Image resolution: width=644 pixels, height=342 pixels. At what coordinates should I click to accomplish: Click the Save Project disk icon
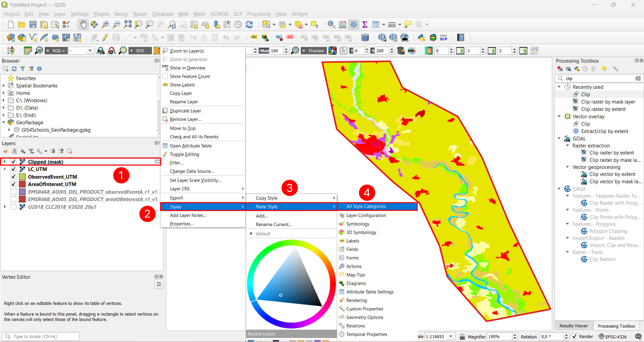(x=33, y=25)
